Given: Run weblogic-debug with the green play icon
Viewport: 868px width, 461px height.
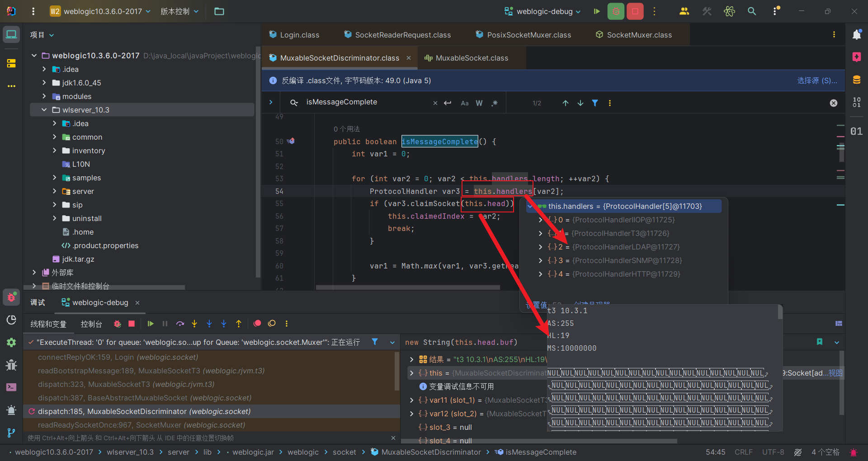Looking at the screenshot, I should (597, 11).
